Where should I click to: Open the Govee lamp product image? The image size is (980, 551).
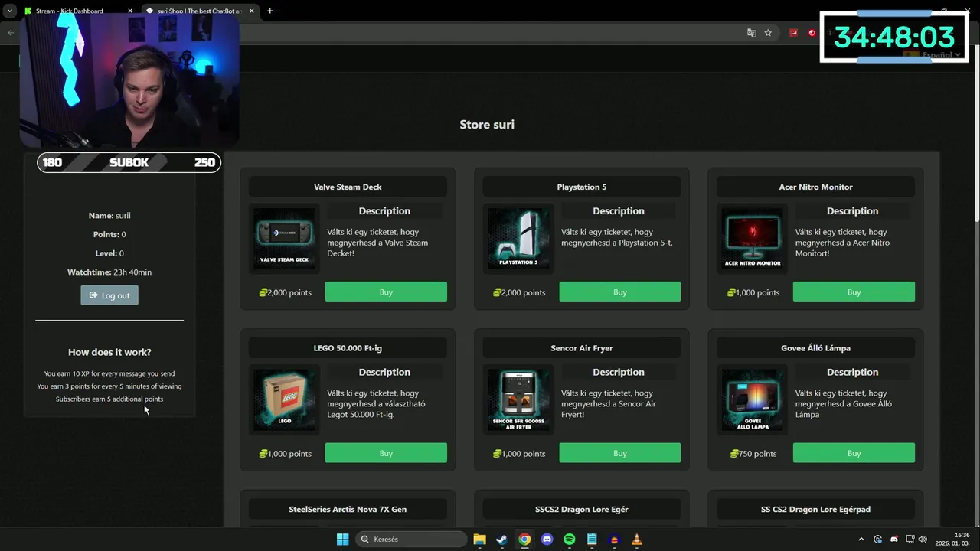click(753, 399)
